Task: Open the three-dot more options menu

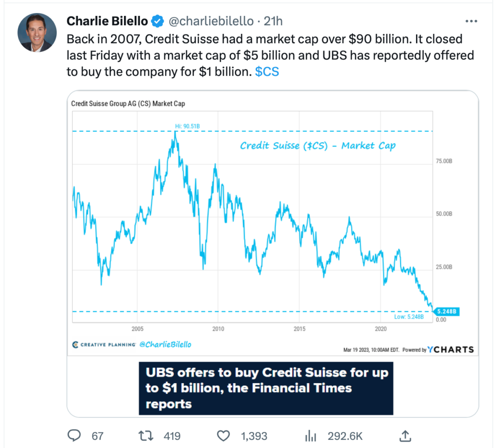Action: point(471,21)
